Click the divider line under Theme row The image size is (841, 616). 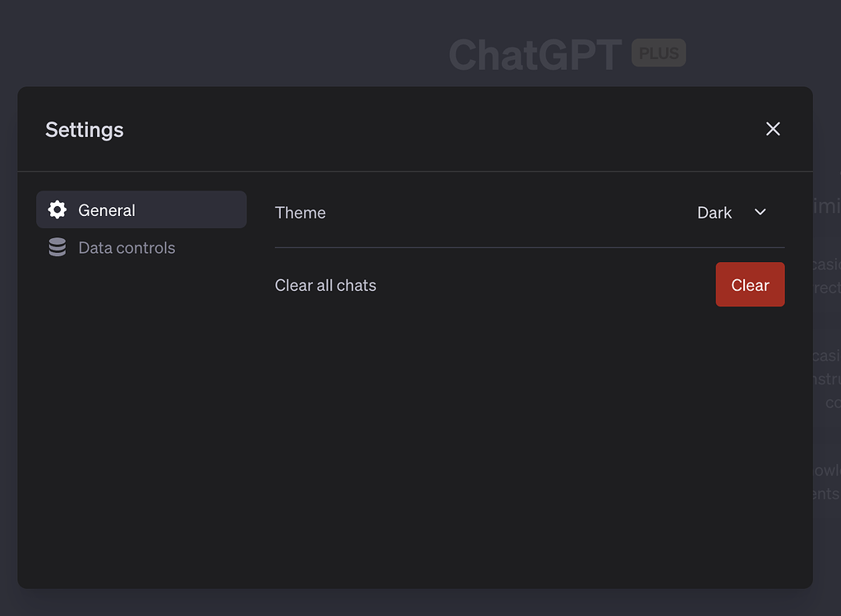pos(530,246)
